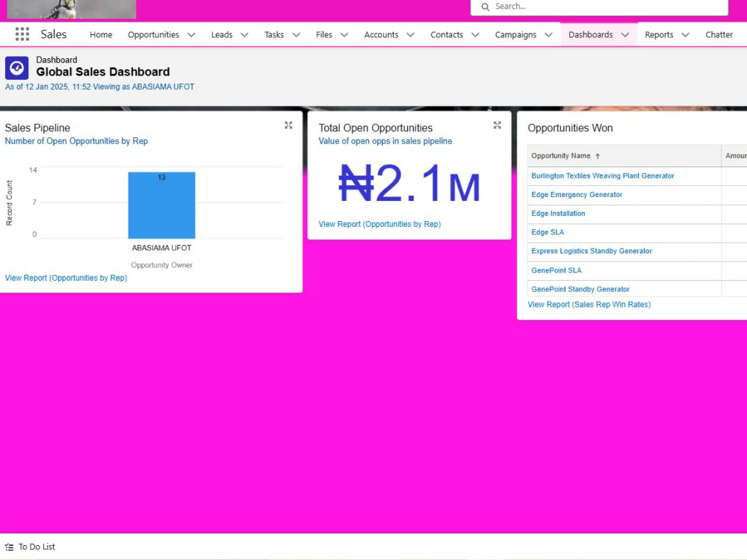Switch to the Files tab
The width and height of the screenshot is (747, 560).
(324, 35)
